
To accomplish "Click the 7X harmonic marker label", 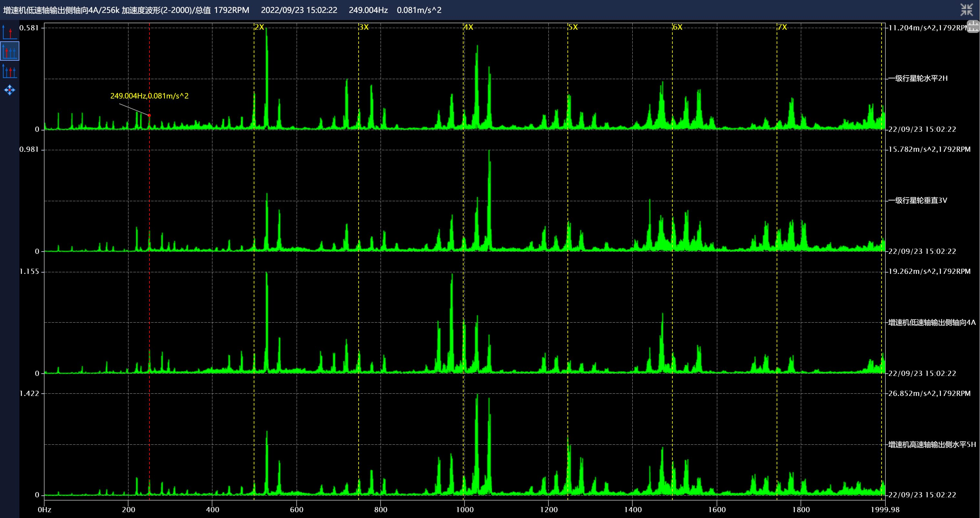I will (x=782, y=27).
